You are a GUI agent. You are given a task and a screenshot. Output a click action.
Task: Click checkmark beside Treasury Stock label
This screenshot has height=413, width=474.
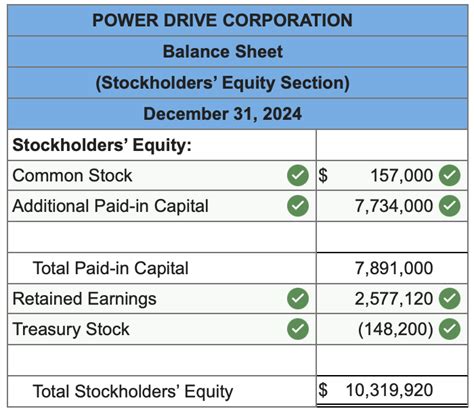coord(298,329)
